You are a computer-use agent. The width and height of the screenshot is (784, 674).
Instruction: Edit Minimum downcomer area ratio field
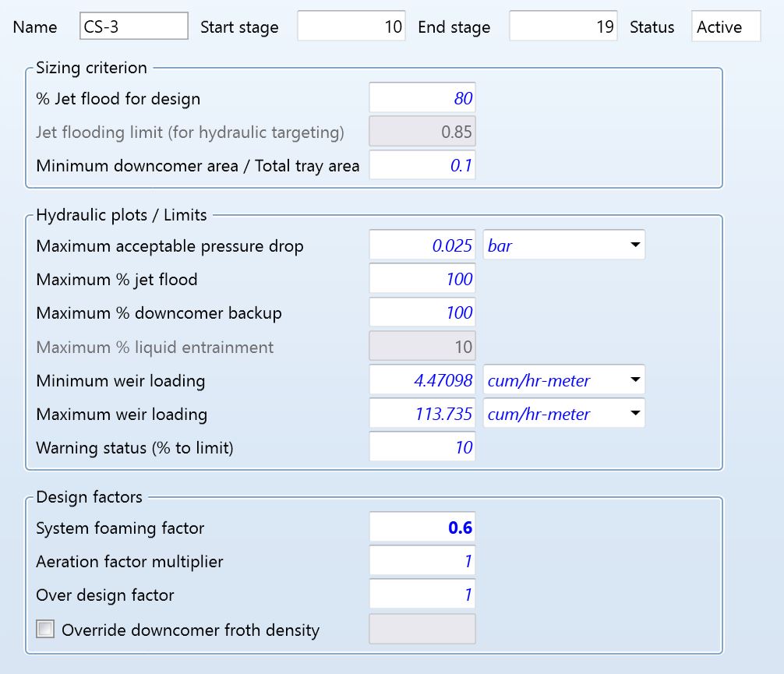422,165
